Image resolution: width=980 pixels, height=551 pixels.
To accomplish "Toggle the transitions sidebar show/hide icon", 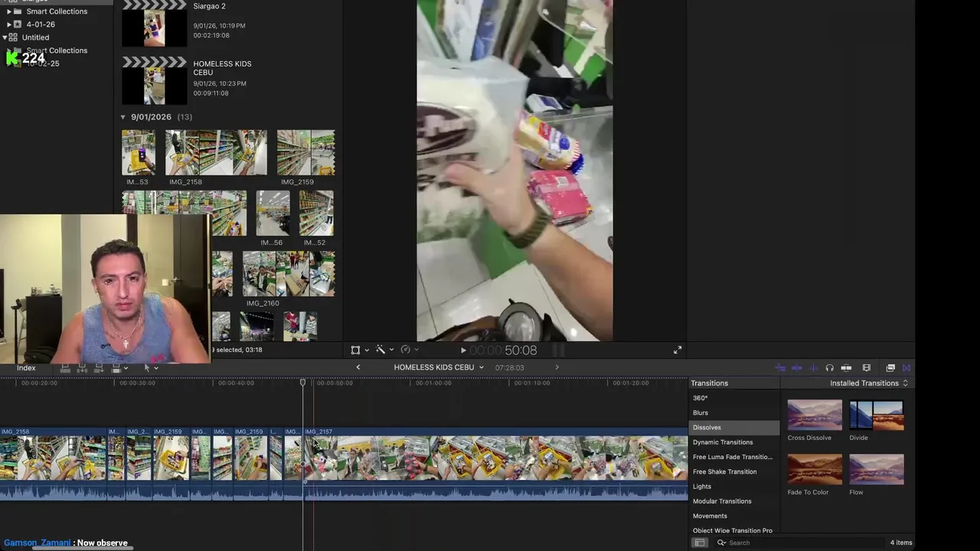I will coord(699,543).
